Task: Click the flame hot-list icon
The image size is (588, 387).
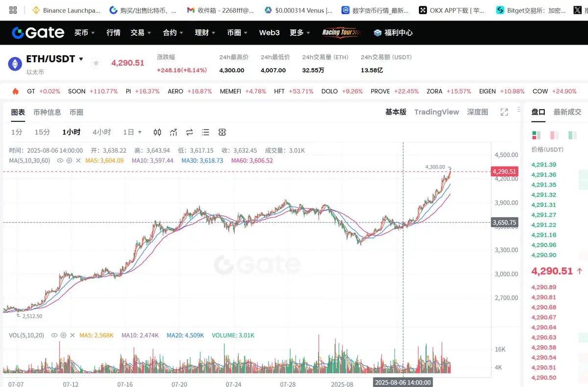Action: pyautogui.click(x=15, y=91)
